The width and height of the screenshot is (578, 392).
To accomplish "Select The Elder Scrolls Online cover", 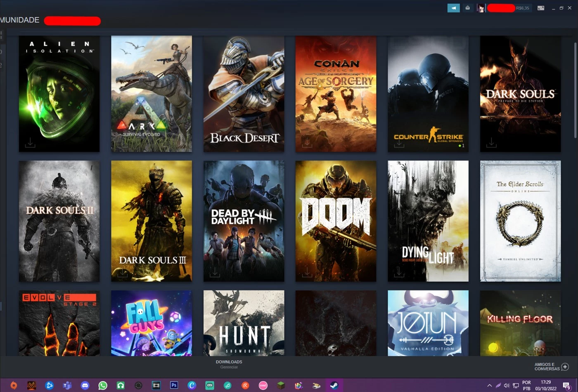I will pos(520,221).
